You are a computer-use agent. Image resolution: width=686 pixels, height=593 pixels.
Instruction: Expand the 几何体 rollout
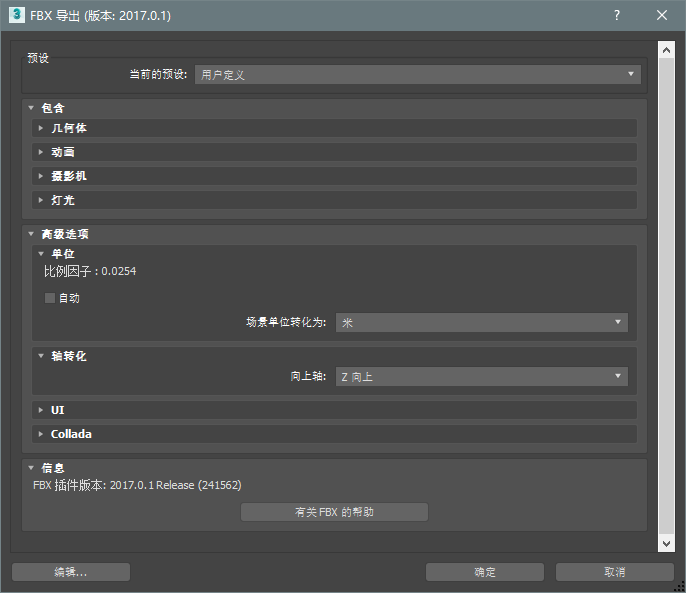(x=41, y=128)
